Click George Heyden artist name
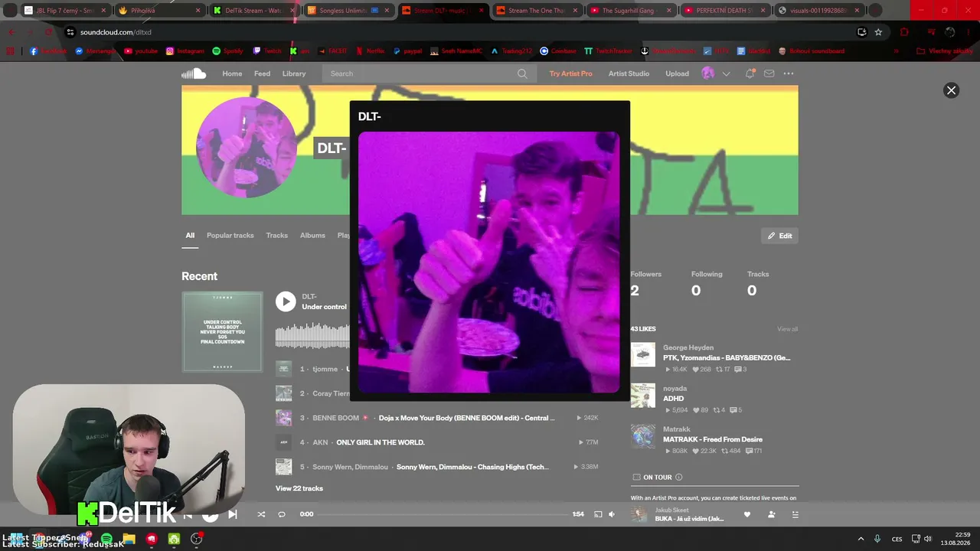 [688, 347]
